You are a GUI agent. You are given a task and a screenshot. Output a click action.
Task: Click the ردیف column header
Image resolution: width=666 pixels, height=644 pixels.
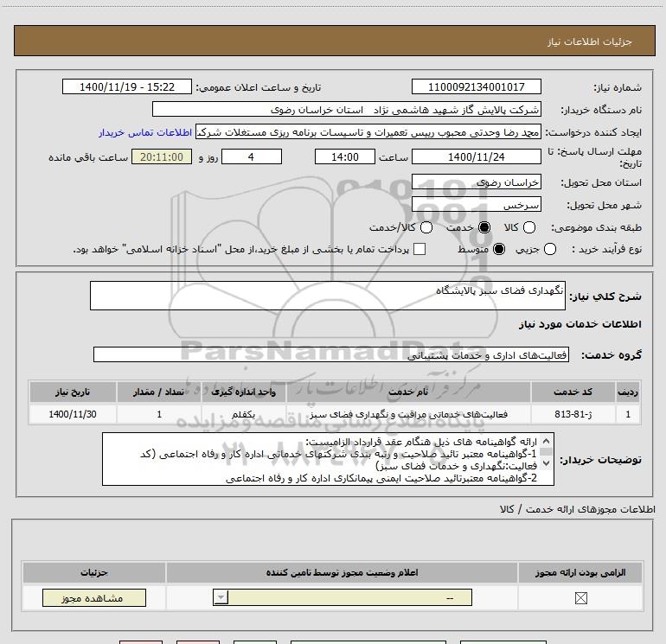[x=628, y=392]
